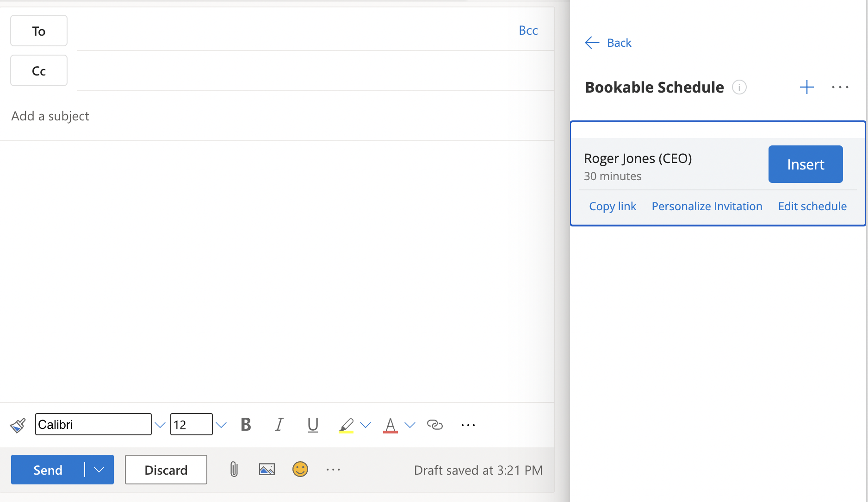Apply text highlight color

coord(346,425)
